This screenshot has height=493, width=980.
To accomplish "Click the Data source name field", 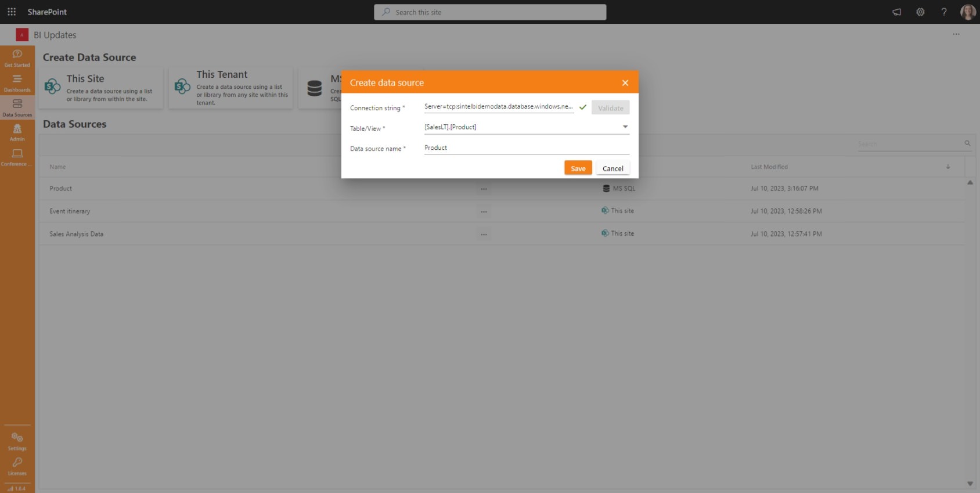I will pos(526,148).
